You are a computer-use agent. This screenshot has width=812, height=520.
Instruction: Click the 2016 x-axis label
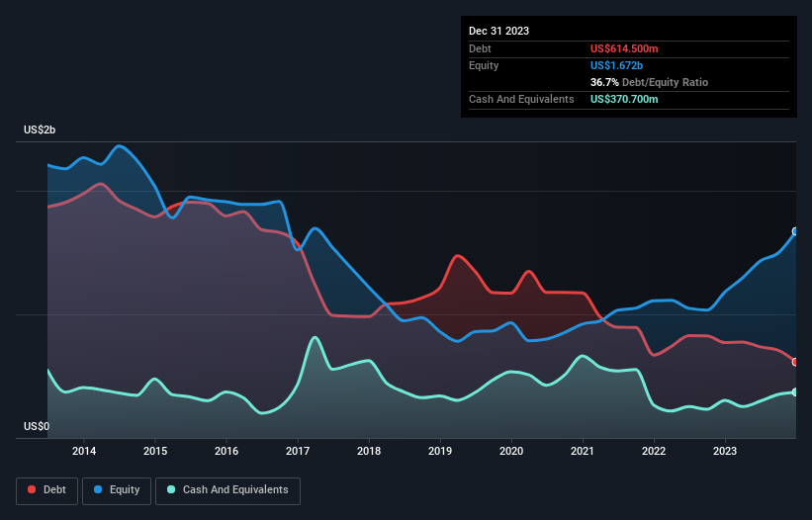pos(226,451)
